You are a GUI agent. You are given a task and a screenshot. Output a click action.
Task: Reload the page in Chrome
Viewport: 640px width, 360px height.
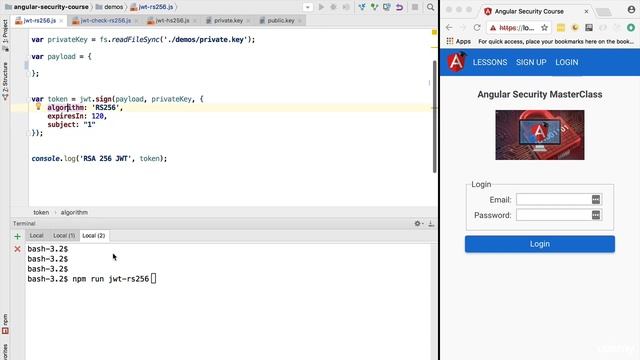point(477,27)
